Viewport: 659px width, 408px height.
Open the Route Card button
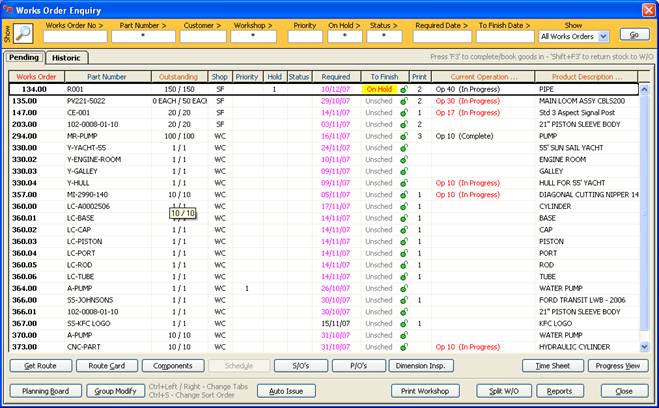[107, 366]
